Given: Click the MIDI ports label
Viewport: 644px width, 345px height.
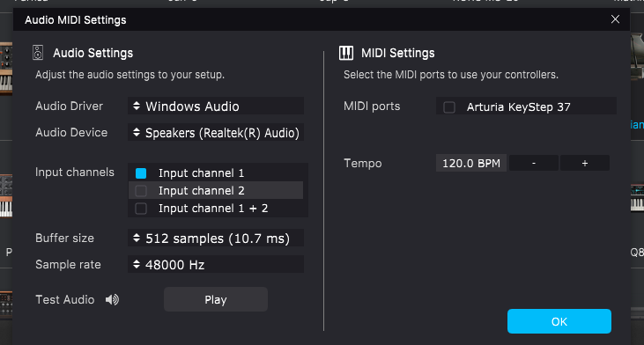Looking at the screenshot, I should [x=372, y=106].
